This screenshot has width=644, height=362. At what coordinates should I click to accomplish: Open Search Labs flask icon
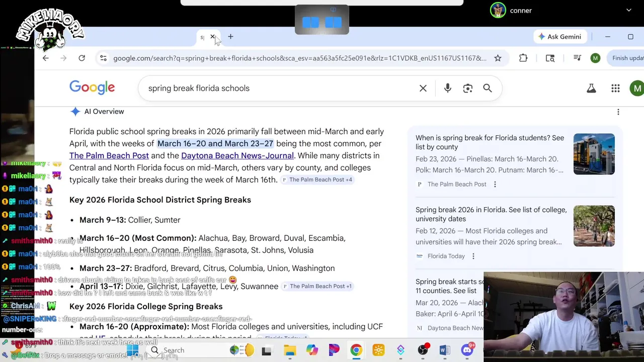tap(591, 88)
